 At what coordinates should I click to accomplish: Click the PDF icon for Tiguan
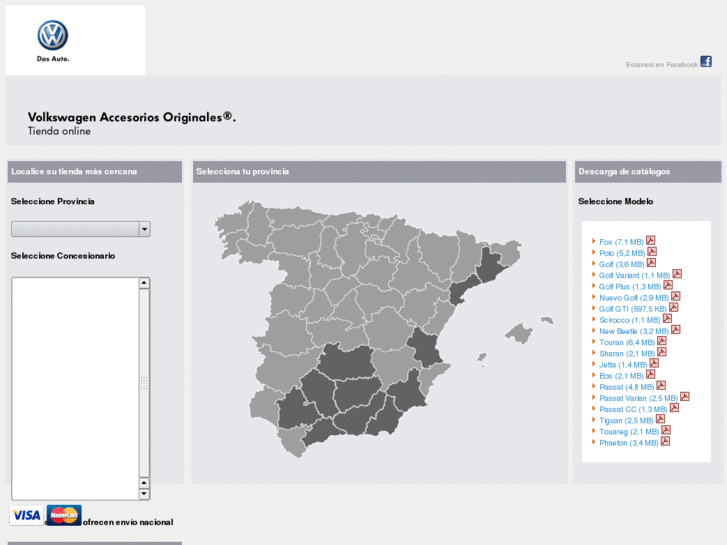coord(660,418)
